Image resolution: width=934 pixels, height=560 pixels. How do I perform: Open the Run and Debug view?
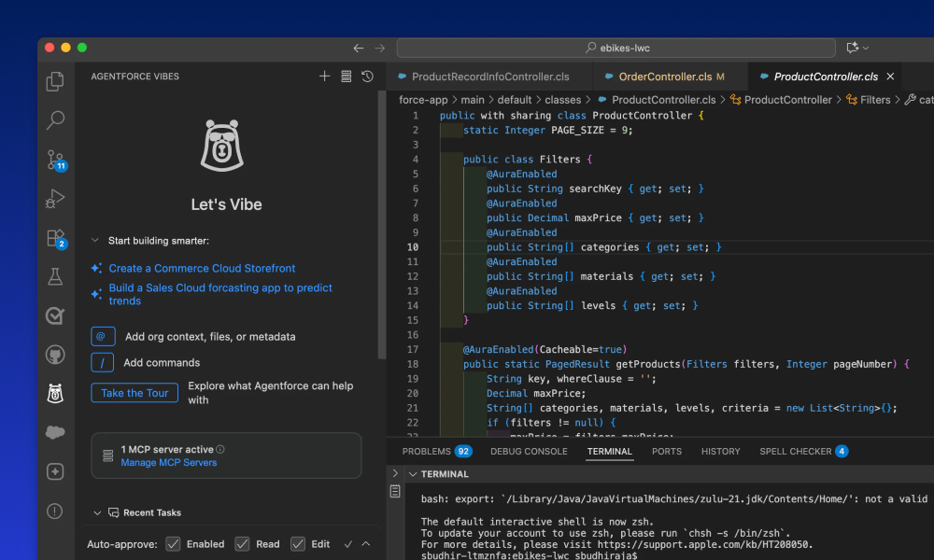pos(55,199)
